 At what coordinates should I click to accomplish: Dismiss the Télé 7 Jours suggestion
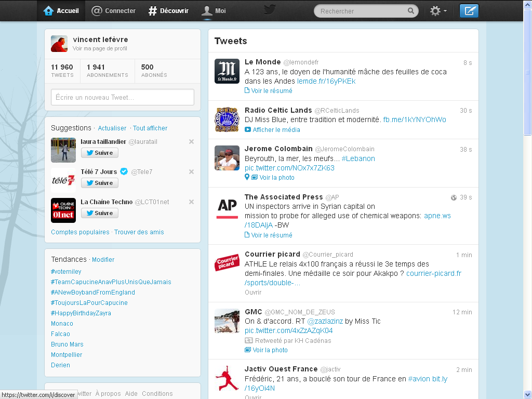tap(191, 172)
